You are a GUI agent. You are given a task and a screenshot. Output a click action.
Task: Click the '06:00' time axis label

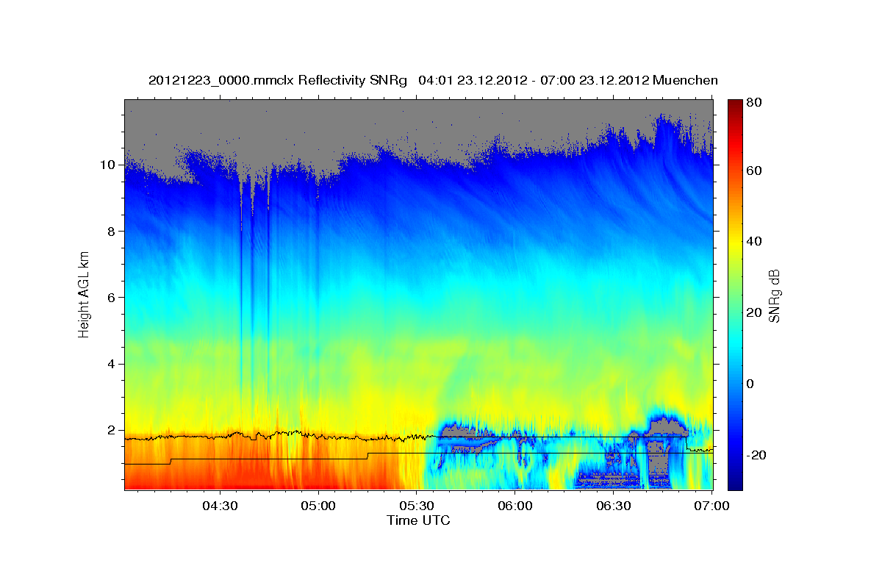[515, 506]
